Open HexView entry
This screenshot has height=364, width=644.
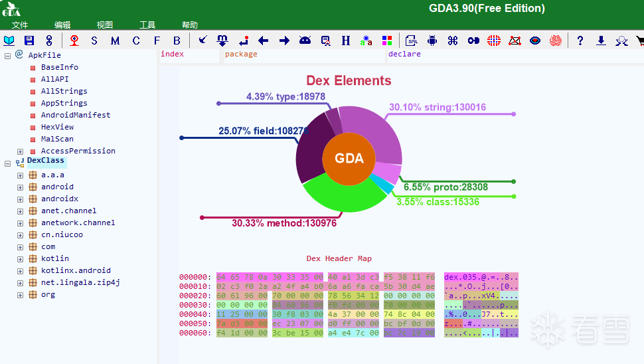click(x=57, y=127)
